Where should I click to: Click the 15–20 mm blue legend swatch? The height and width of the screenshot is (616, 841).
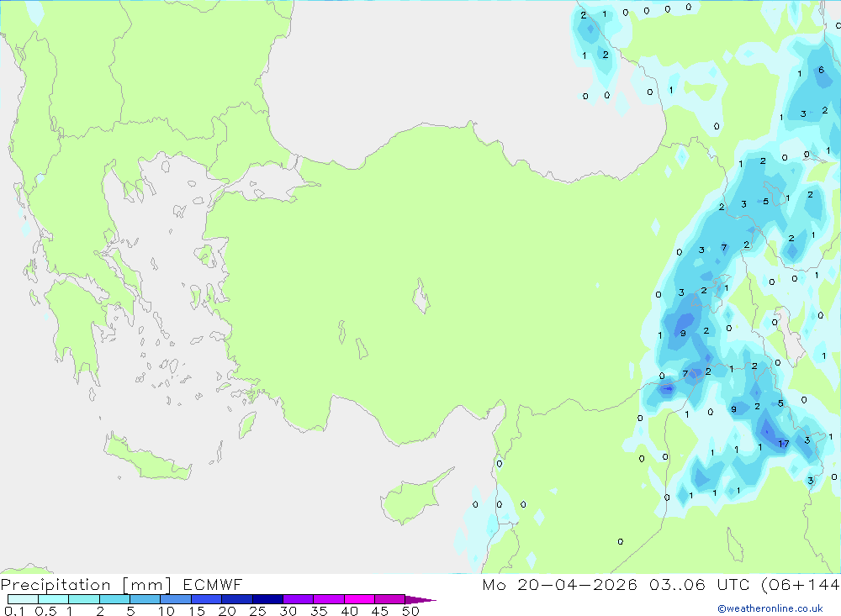coord(206,599)
